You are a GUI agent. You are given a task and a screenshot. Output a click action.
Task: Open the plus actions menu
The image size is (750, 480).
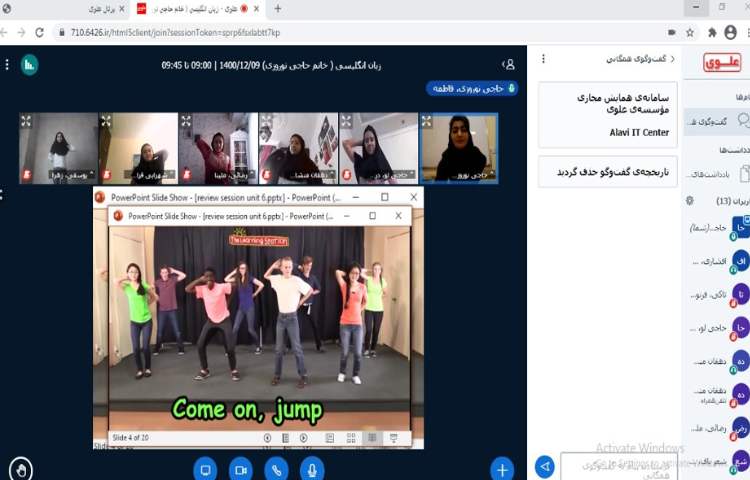click(502, 470)
